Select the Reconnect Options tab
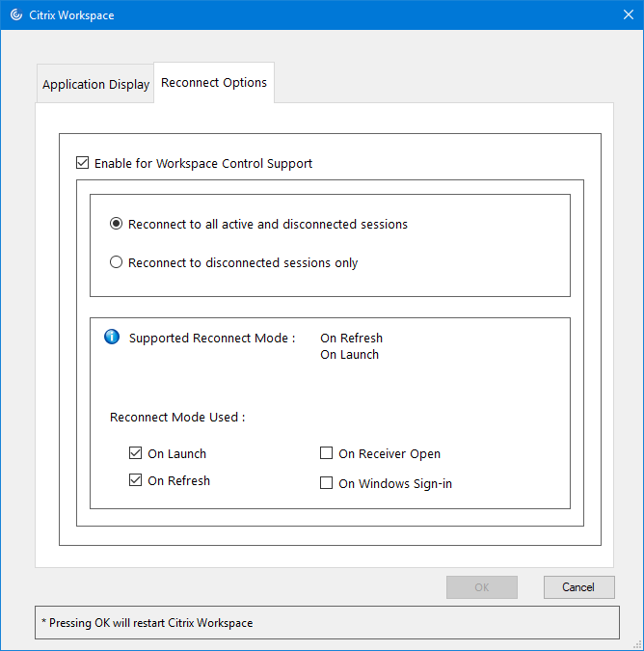 214,83
